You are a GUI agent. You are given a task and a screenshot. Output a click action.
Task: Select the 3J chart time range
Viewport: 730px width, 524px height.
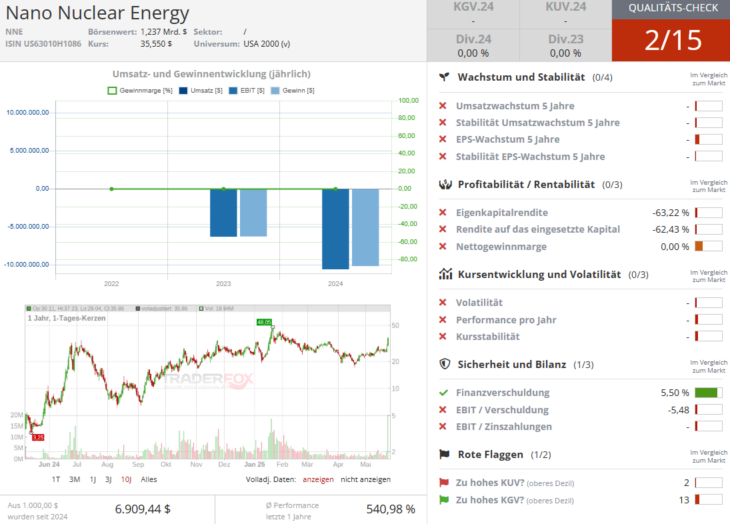coord(108,479)
